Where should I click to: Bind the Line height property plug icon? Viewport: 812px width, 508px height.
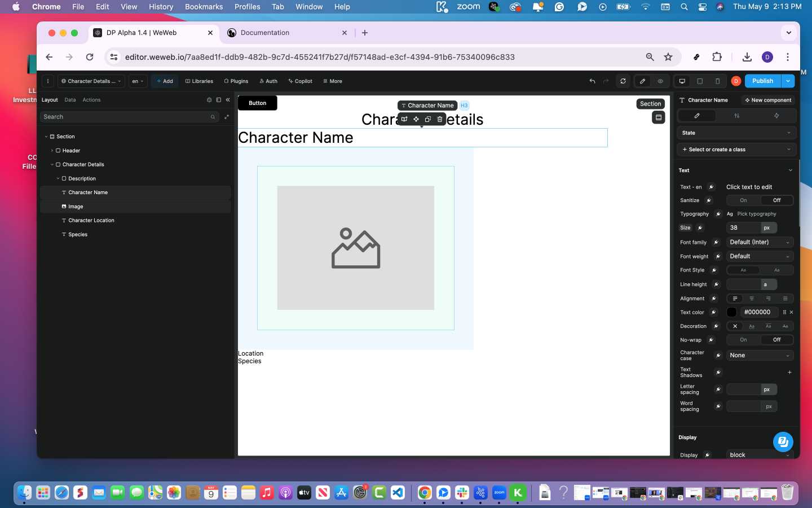tap(716, 284)
